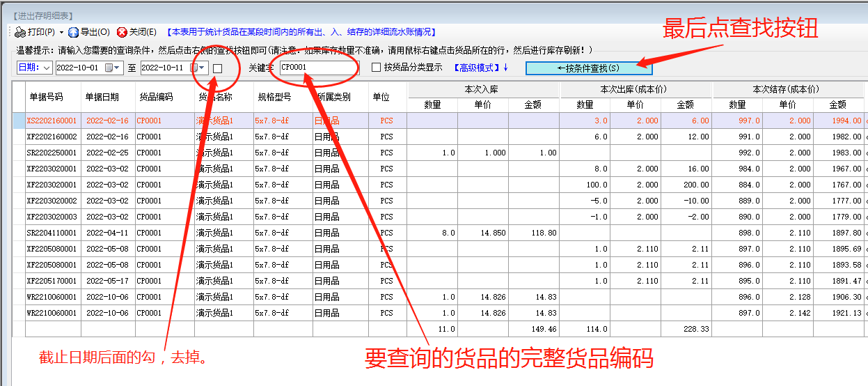This screenshot has width=868, height=386.
Task: Open end date 2022-10-11 calendar picker
Action: tap(195, 68)
